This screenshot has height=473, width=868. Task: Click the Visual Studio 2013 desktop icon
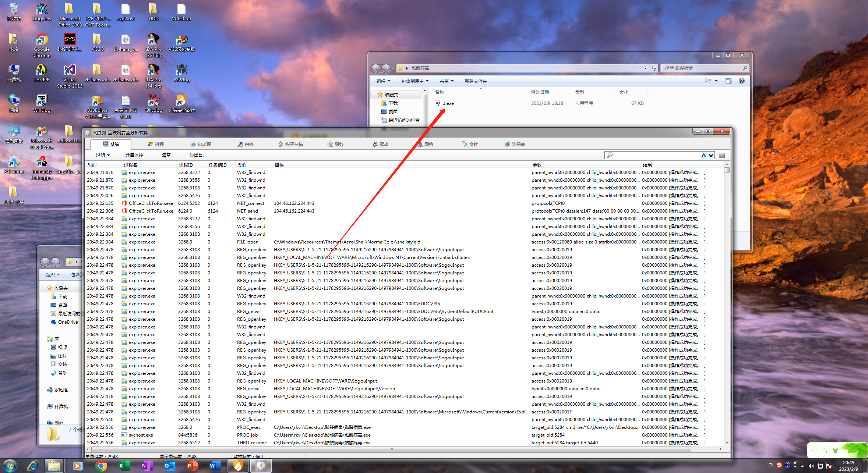click(70, 76)
